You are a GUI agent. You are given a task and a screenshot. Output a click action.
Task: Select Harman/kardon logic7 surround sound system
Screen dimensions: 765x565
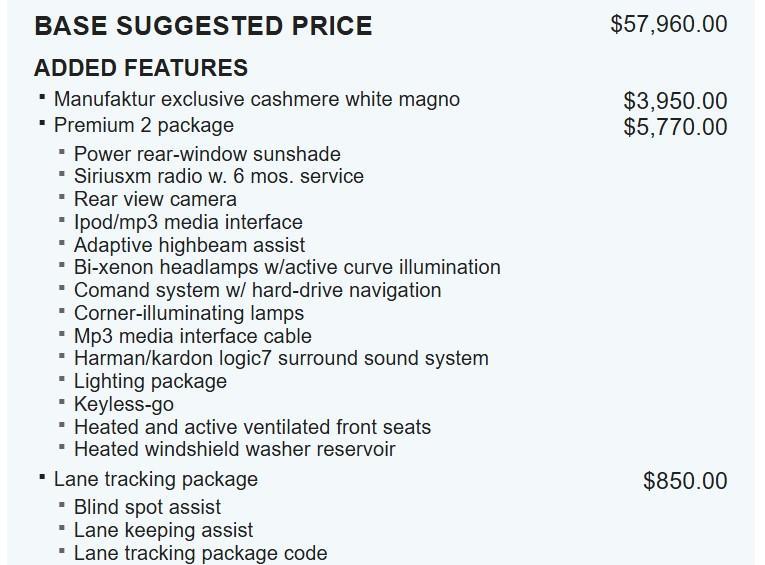tap(281, 358)
